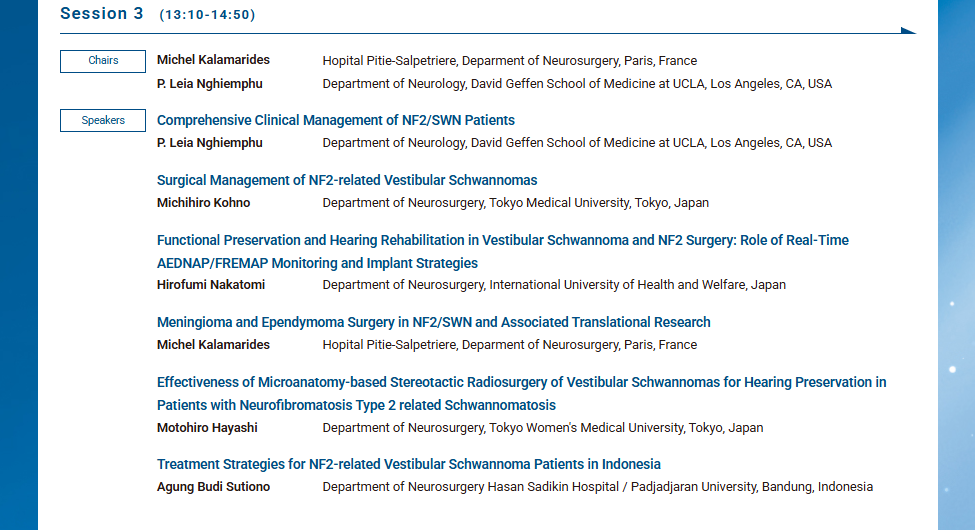Click the Speakers label box
The image size is (975, 530).
[103, 121]
